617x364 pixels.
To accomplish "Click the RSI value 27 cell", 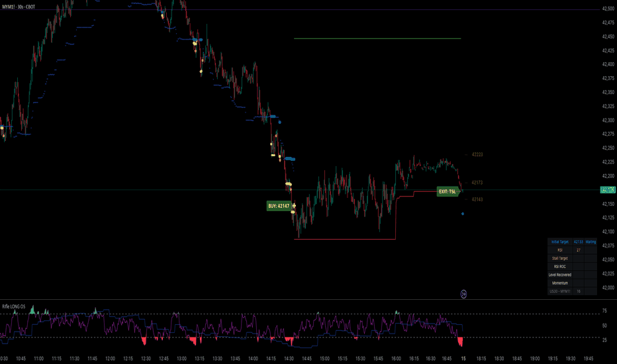I will click(579, 250).
